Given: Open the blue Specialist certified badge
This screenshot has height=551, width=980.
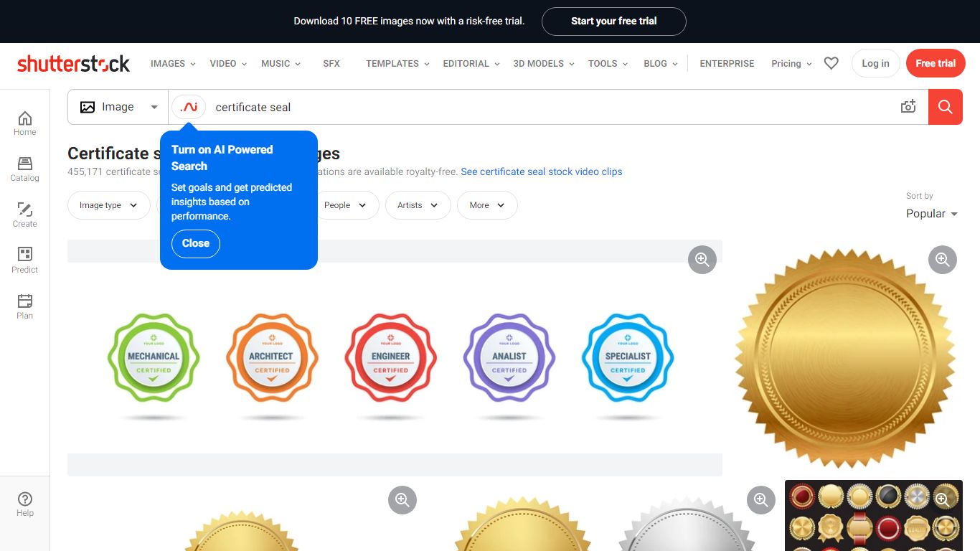Looking at the screenshot, I should 628,357.
